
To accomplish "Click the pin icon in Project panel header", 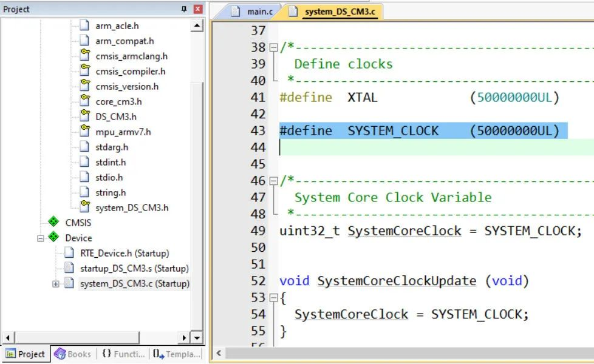I will coord(184,8).
